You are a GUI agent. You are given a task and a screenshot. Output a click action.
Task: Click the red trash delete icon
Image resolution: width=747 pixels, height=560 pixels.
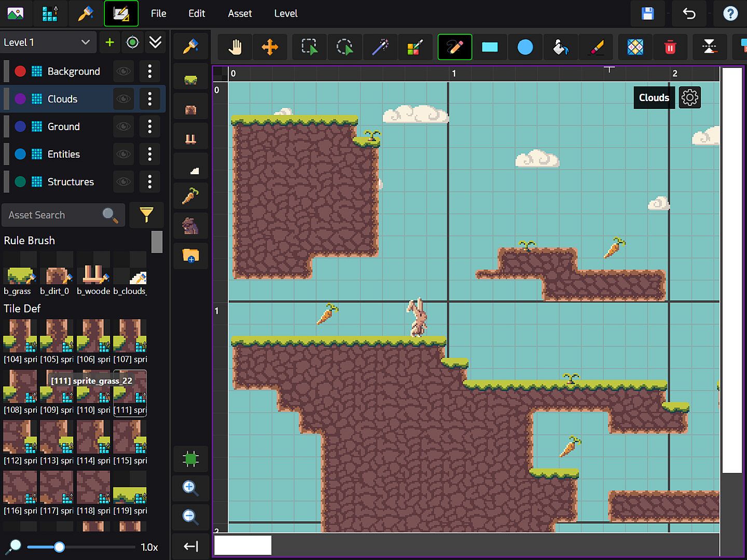coord(670,47)
